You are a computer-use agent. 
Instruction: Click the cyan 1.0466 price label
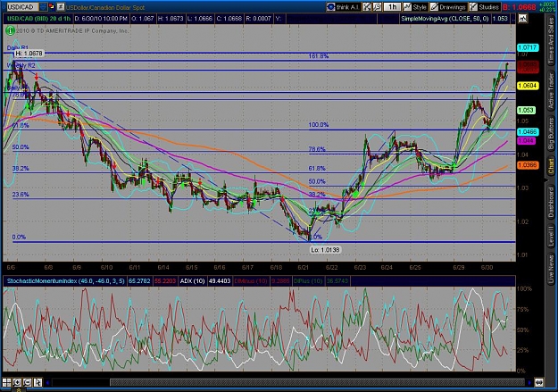528,132
